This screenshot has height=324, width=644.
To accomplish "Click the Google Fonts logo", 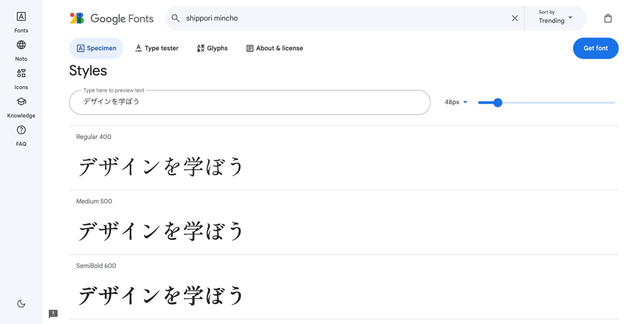I will [112, 18].
